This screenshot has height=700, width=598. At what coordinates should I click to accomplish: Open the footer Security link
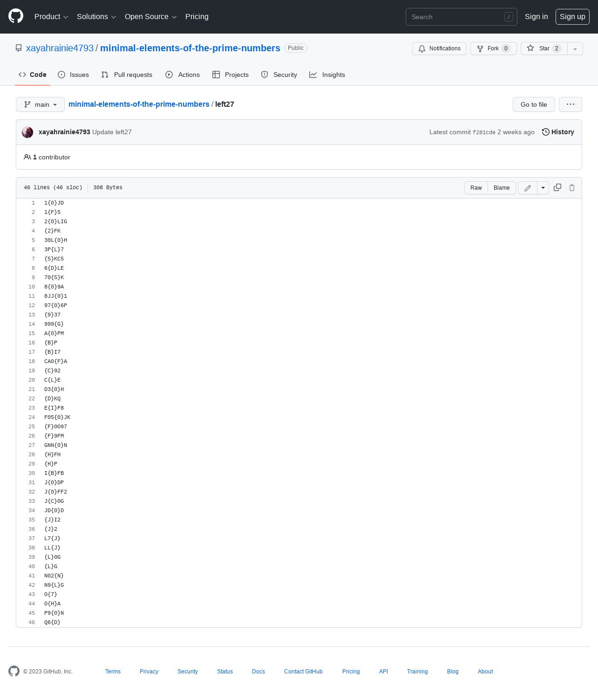188,672
